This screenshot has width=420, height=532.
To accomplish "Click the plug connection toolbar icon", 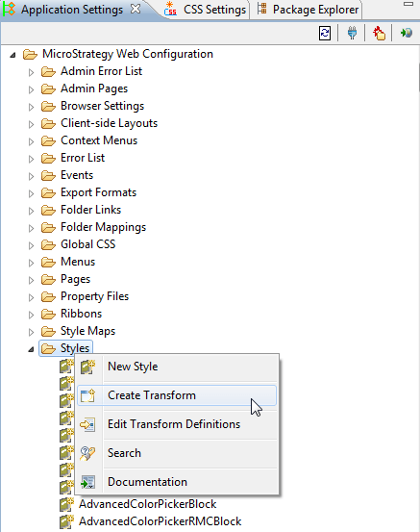I will tap(352, 33).
